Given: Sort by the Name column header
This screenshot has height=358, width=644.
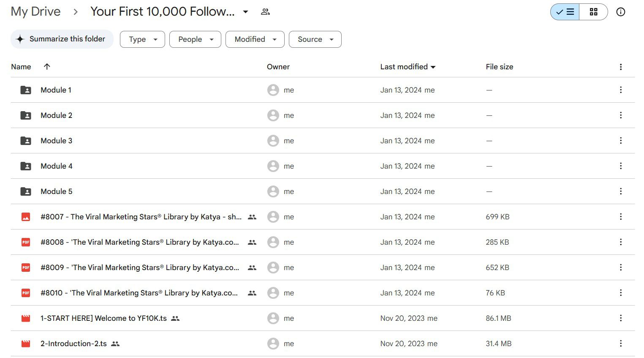Looking at the screenshot, I should (21, 67).
